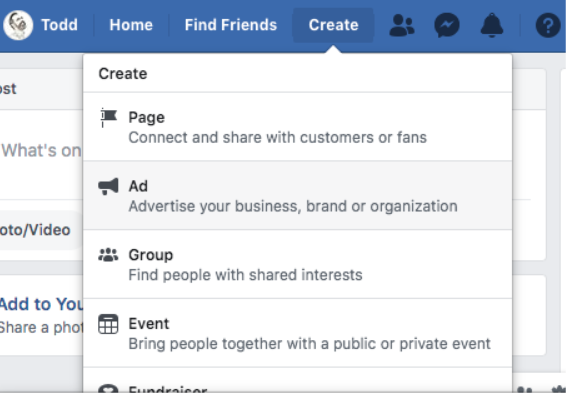Choose Ad to advertise your business
This screenshot has width=566, height=393.
tap(297, 196)
